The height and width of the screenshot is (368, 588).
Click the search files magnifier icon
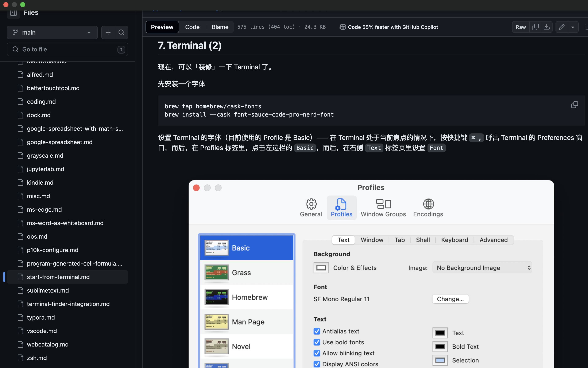[x=121, y=32]
